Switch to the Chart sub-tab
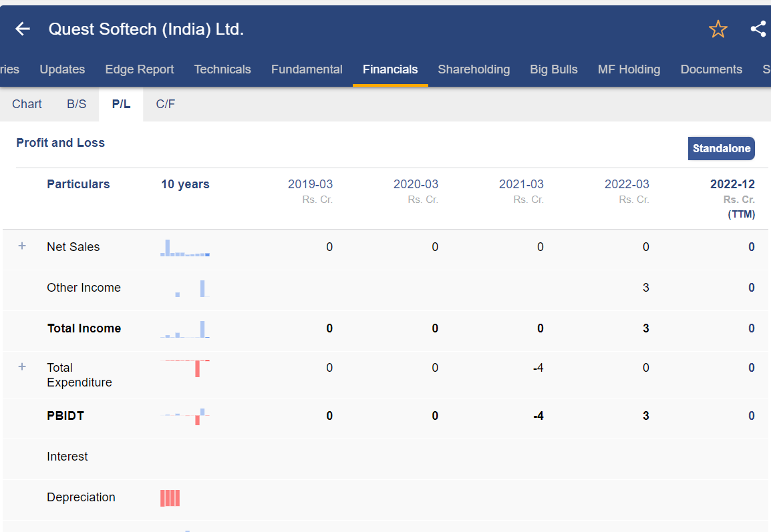This screenshot has height=532, width=771. pyautogui.click(x=27, y=104)
